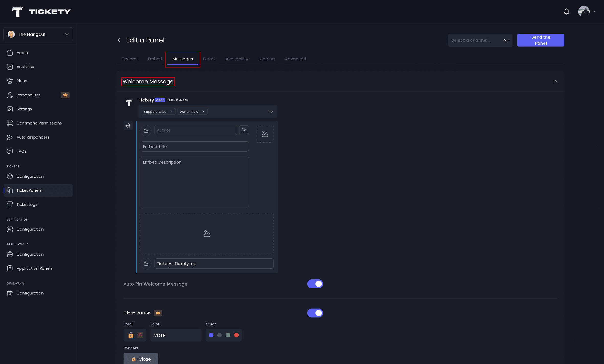Click the Send the Panel button
The image size is (604, 364).
click(541, 40)
